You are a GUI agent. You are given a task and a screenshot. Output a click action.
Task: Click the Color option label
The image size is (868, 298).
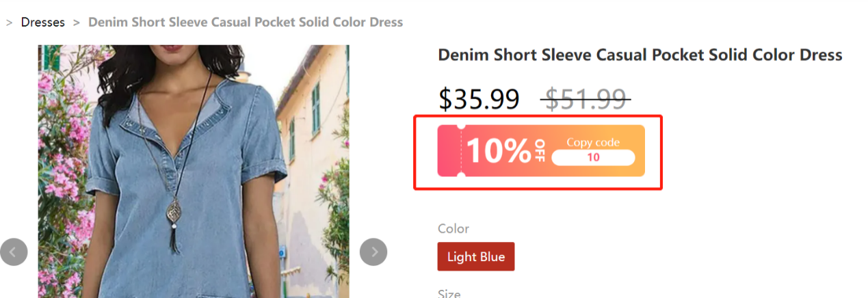(453, 229)
